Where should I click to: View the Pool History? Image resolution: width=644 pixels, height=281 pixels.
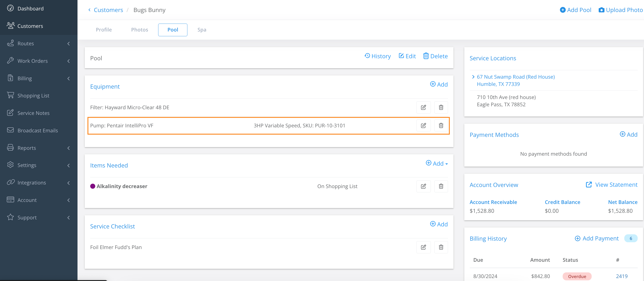(378, 56)
